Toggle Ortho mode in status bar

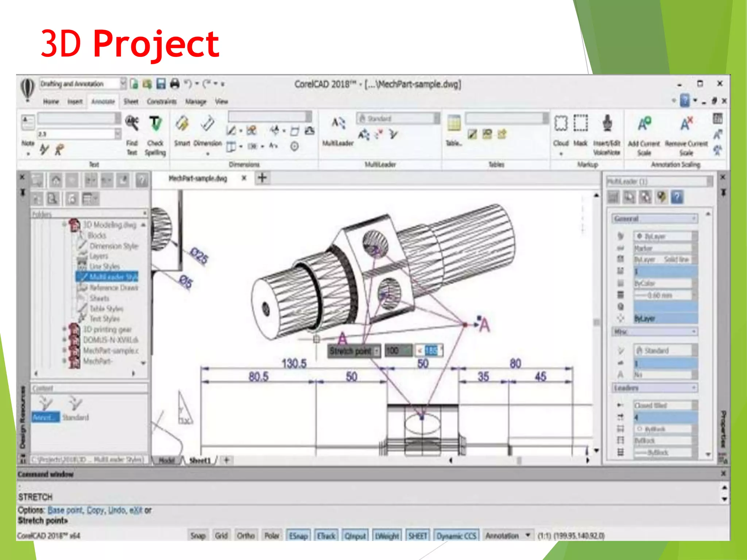pyautogui.click(x=246, y=536)
